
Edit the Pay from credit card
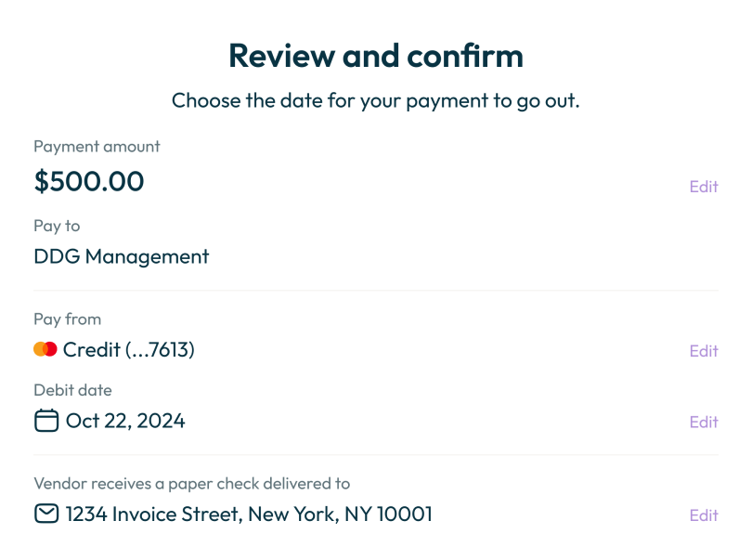[x=704, y=351]
